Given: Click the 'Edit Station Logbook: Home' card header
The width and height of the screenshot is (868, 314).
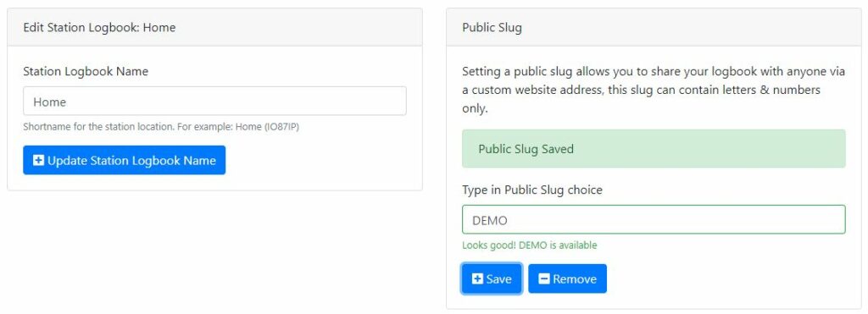Looking at the screenshot, I should (x=214, y=27).
